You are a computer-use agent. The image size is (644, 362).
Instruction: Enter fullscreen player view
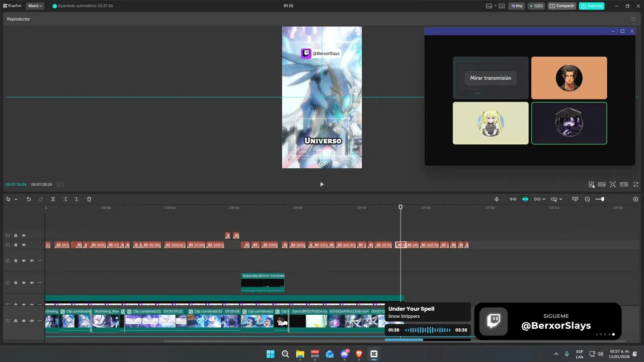[636, 185]
